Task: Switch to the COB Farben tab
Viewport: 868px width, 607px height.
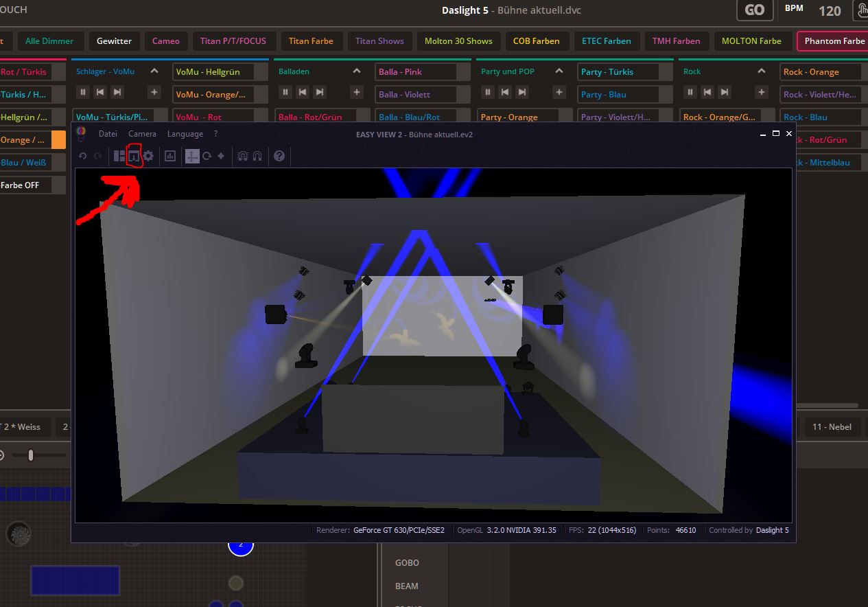Action: (x=536, y=41)
